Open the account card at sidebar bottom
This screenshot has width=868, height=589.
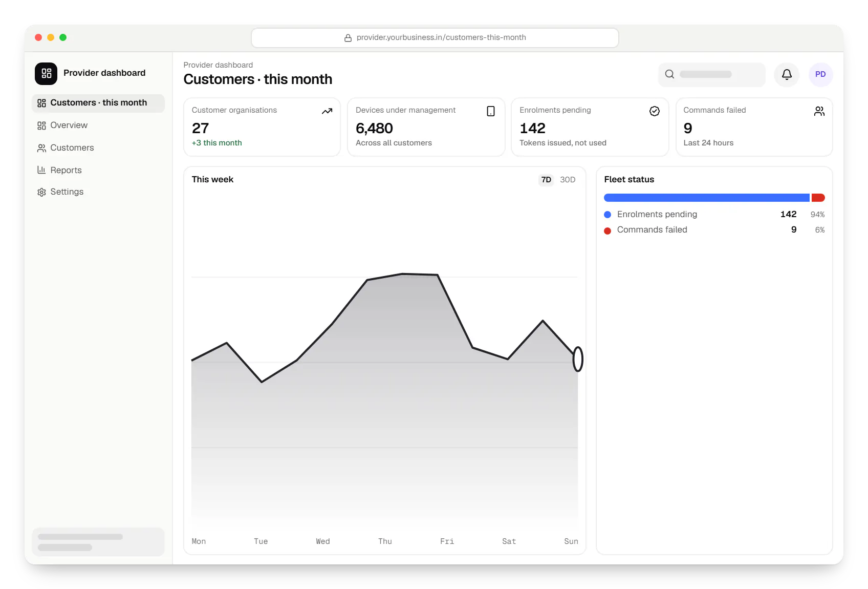98,542
